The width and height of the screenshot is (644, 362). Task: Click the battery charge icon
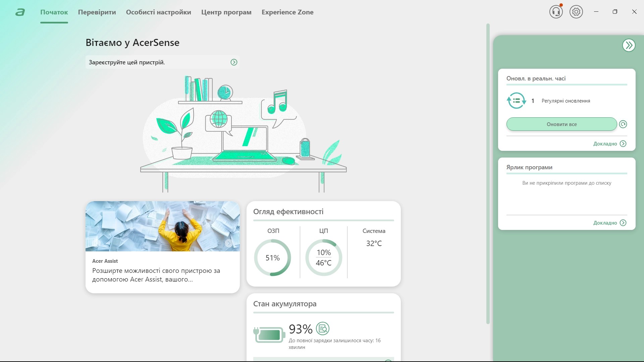pyautogui.click(x=269, y=335)
